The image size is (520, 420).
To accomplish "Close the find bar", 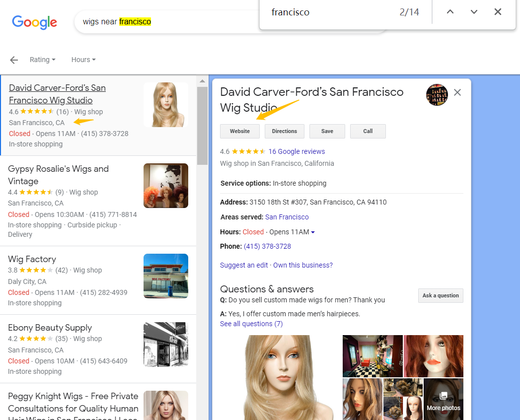I will [498, 12].
